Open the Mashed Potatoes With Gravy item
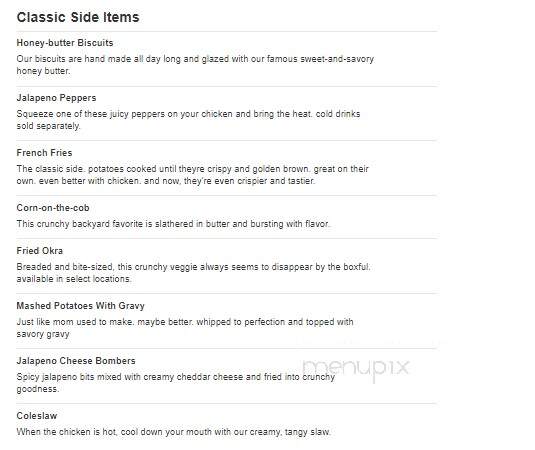535x450 pixels. pyautogui.click(x=81, y=305)
